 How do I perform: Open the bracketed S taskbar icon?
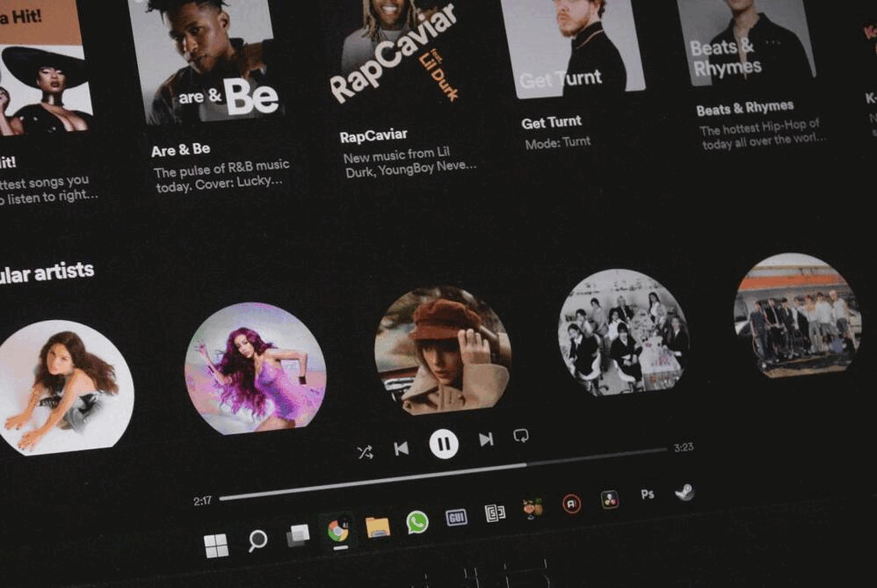(495, 512)
